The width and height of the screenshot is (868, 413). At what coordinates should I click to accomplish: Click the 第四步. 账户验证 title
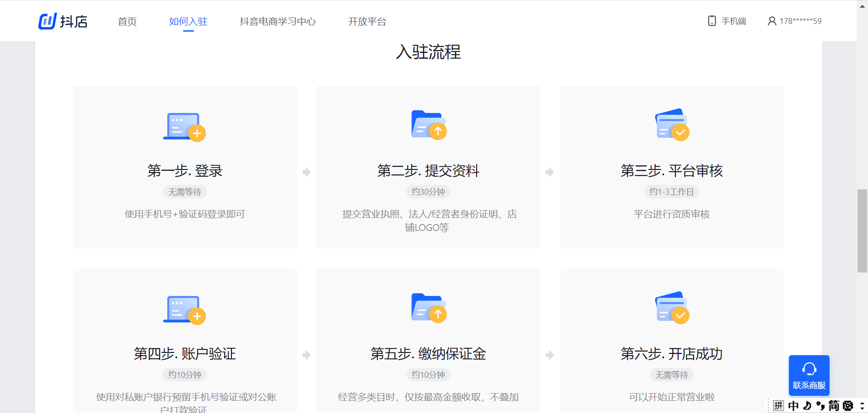185,353
